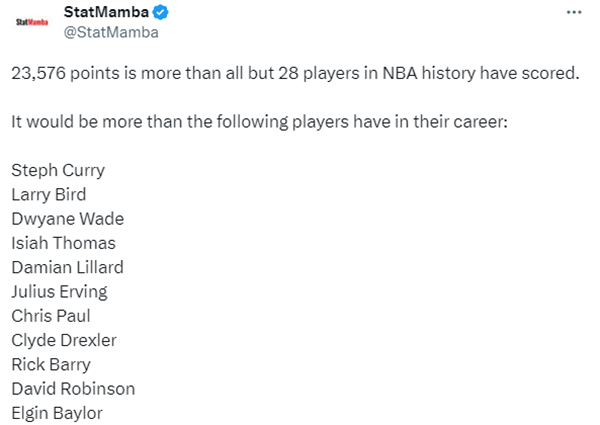The image size is (600, 425).
Task: Click on Clyde Drexler in the list
Action: coord(64,340)
